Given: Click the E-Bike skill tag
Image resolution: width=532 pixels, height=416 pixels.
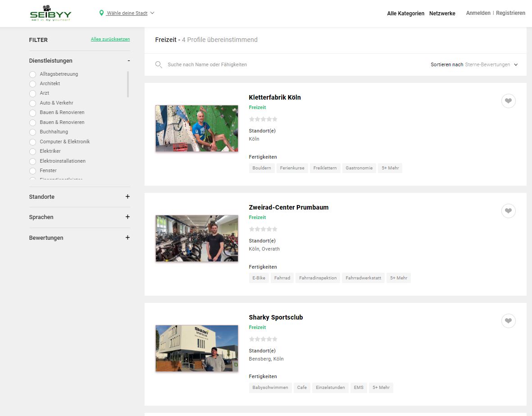Looking at the screenshot, I should click(x=259, y=278).
